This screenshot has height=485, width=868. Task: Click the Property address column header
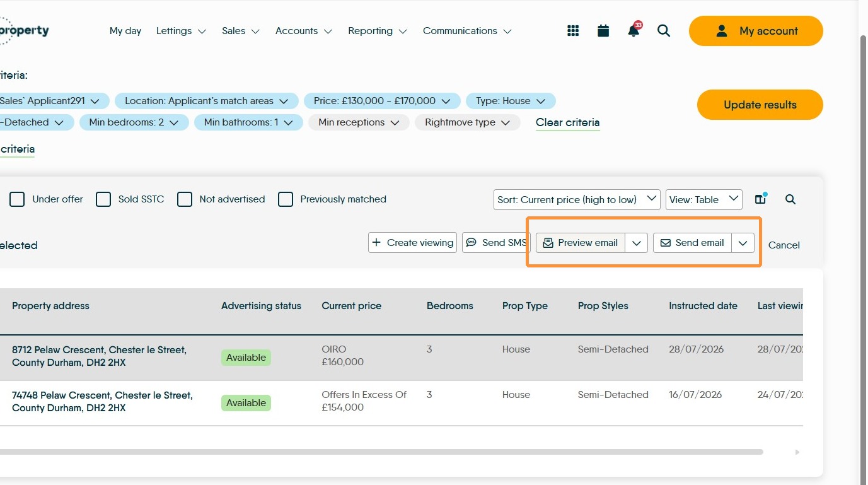tap(50, 306)
